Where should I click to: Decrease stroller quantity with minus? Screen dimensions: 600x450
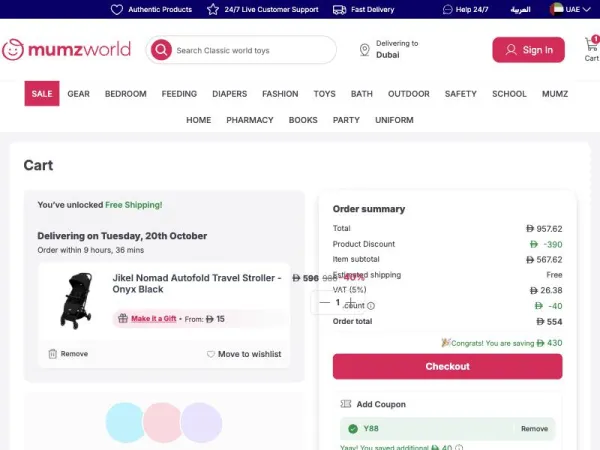tap(324, 302)
